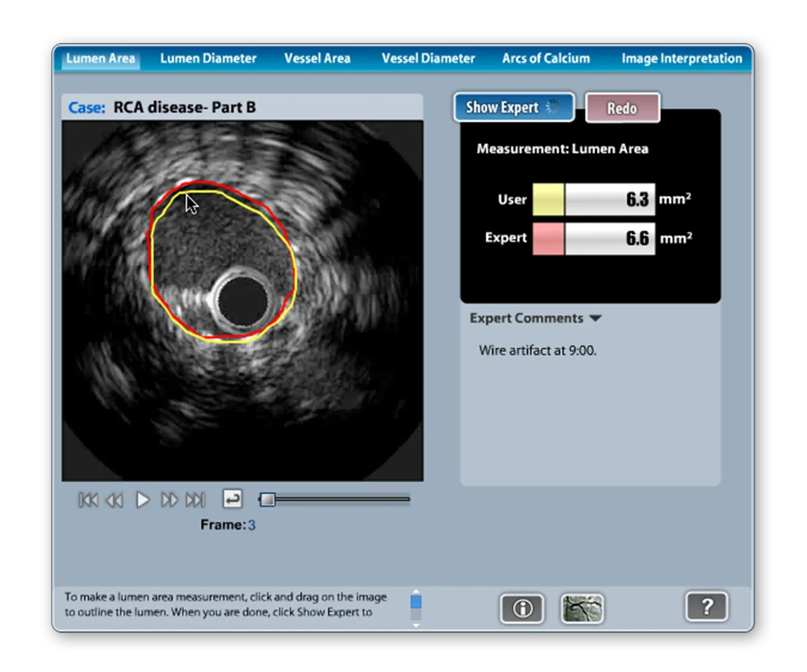Skip to the last frame
The width and height of the screenshot is (807, 672).
pyautogui.click(x=195, y=500)
